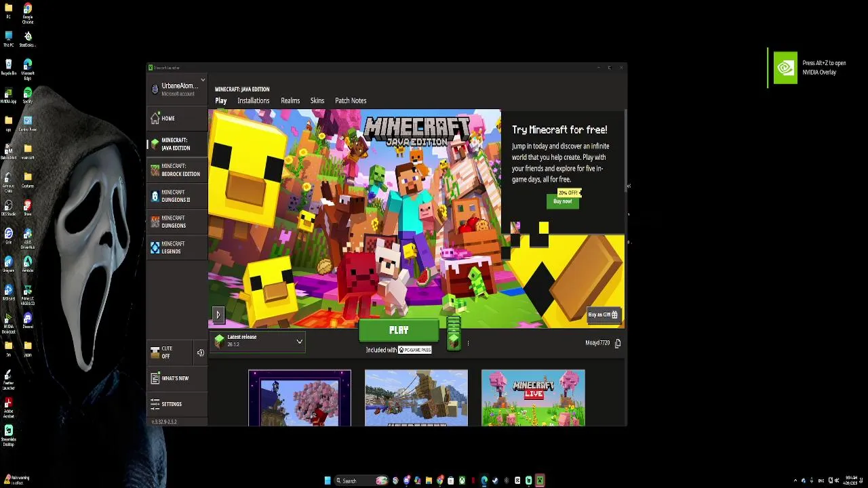Click the Buy as Gift button
The height and width of the screenshot is (488, 868).
point(603,314)
